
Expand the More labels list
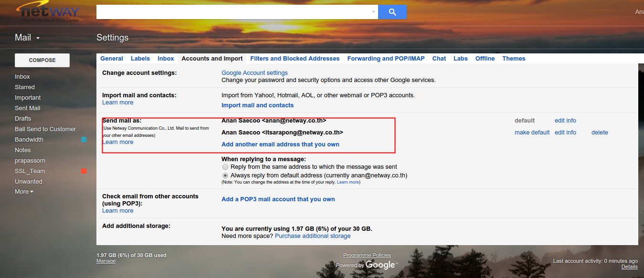pos(24,192)
